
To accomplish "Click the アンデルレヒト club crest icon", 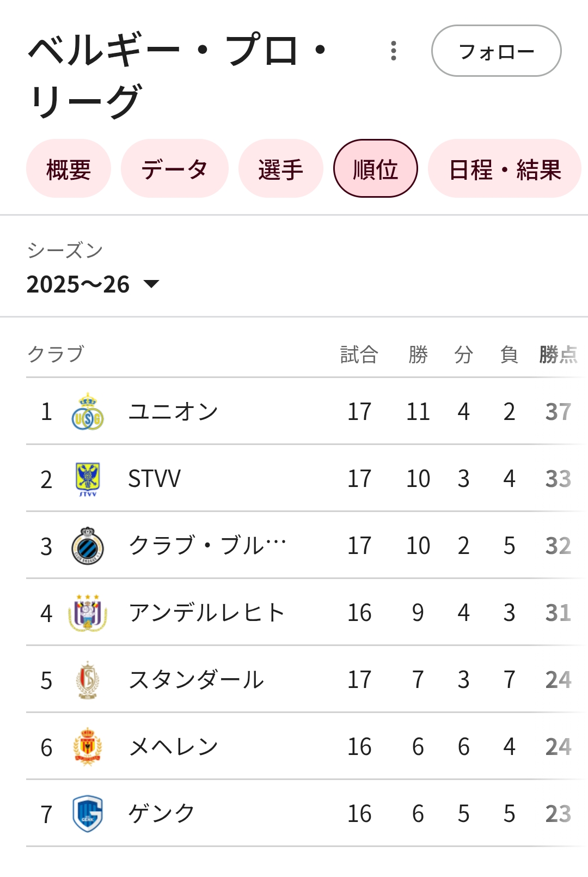I will point(88,613).
